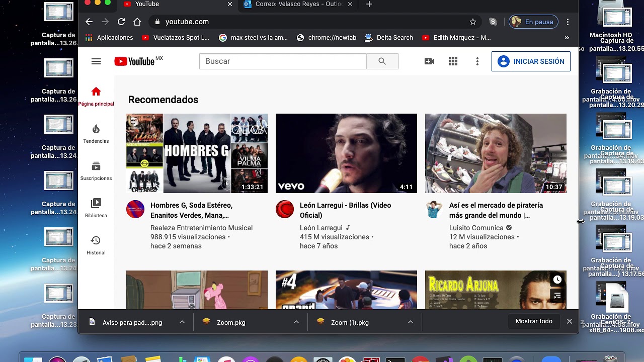Screen dimensions: 644x362
Task: Open Chrome three-dot menu
Action: click(x=568, y=22)
